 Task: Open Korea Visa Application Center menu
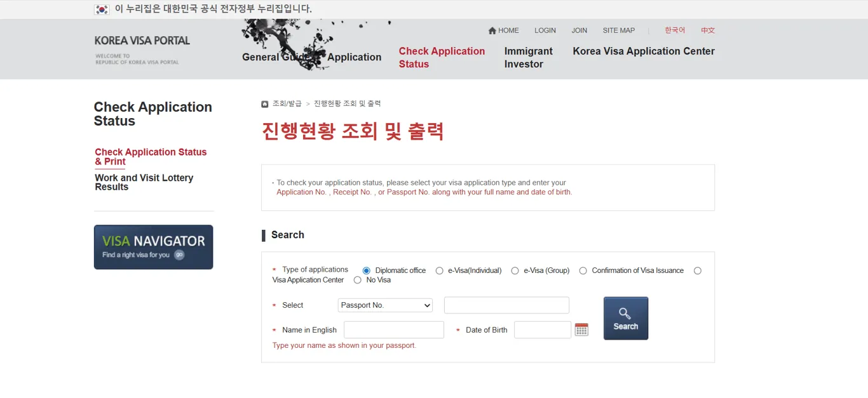coord(643,51)
